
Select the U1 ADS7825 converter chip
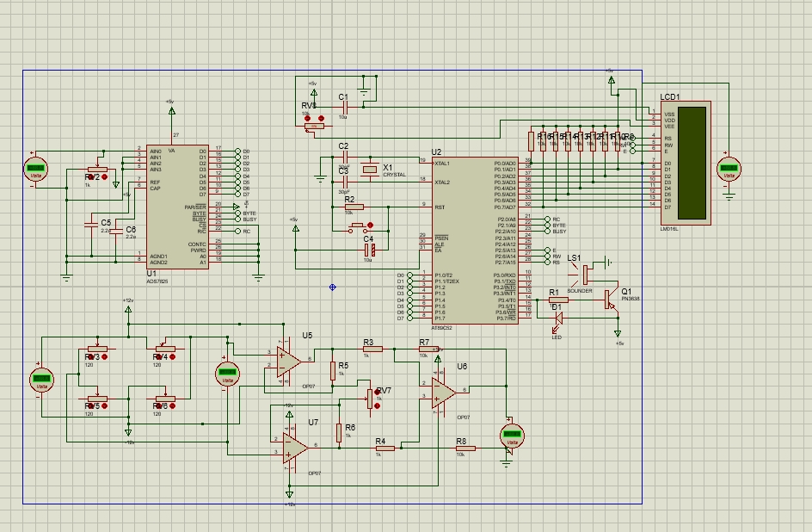pyautogui.click(x=177, y=207)
